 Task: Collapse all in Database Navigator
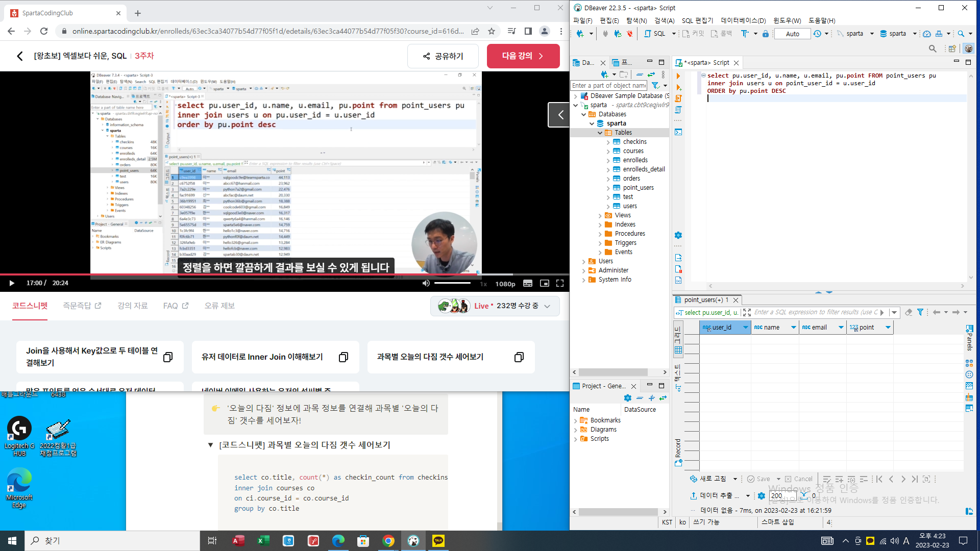pos(640,74)
